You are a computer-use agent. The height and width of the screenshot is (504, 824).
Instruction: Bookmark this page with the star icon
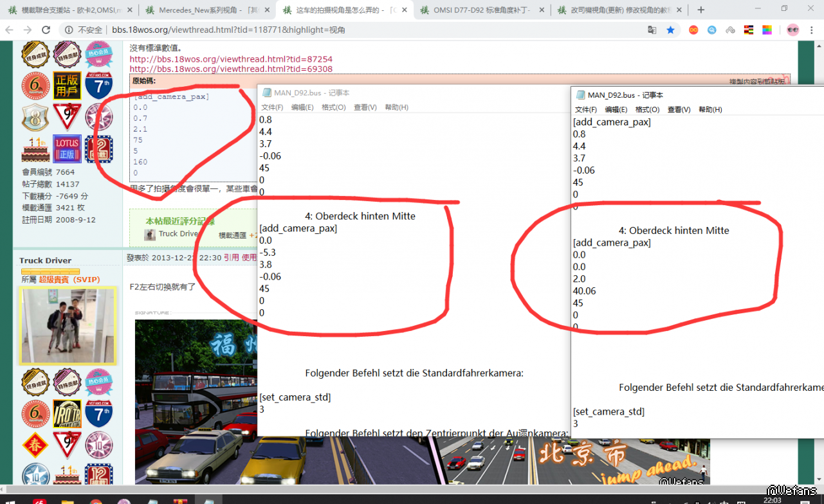pyautogui.click(x=670, y=30)
